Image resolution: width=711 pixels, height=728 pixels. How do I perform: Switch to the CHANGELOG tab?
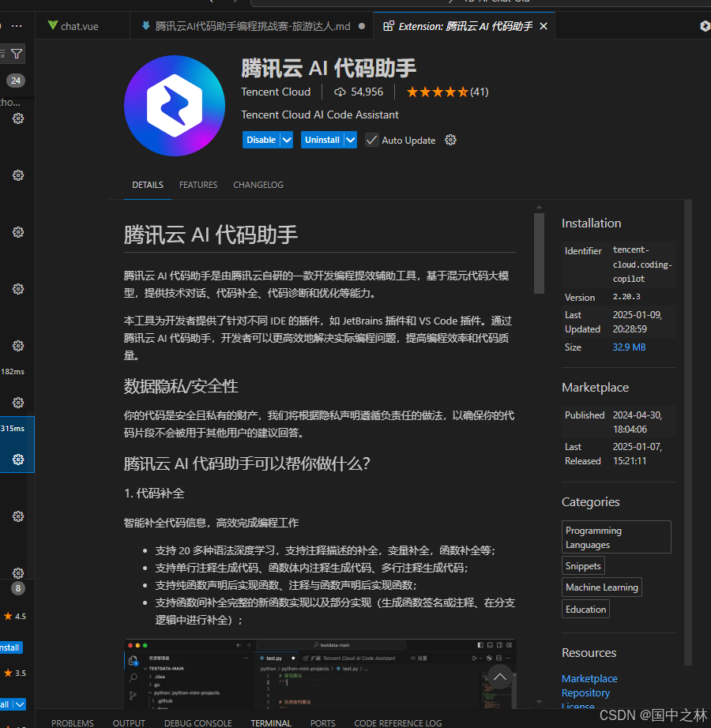[258, 185]
